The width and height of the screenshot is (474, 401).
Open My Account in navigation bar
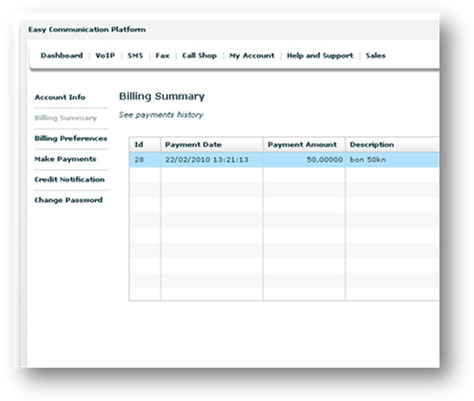252,56
